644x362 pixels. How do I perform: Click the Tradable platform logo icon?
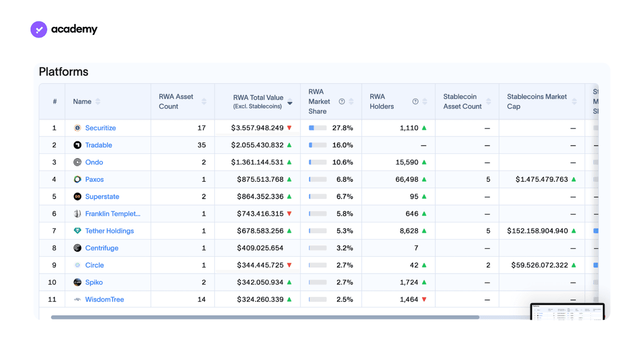pyautogui.click(x=77, y=145)
